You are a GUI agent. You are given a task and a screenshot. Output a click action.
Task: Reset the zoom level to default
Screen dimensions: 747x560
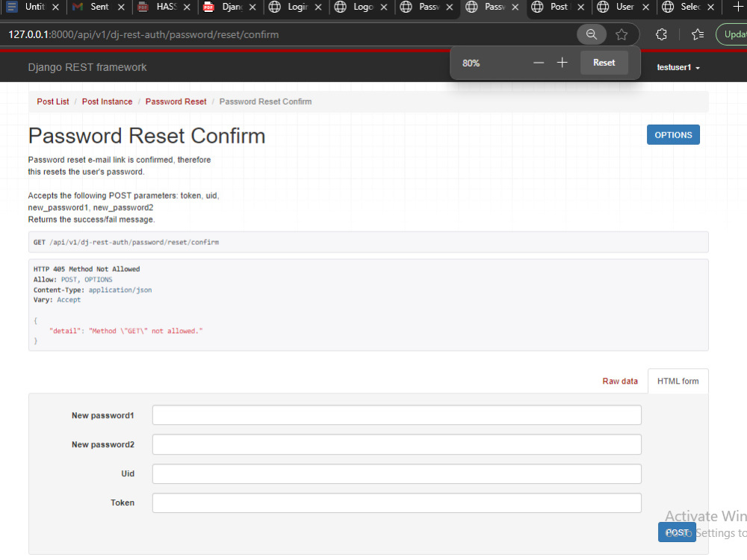(604, 63)
